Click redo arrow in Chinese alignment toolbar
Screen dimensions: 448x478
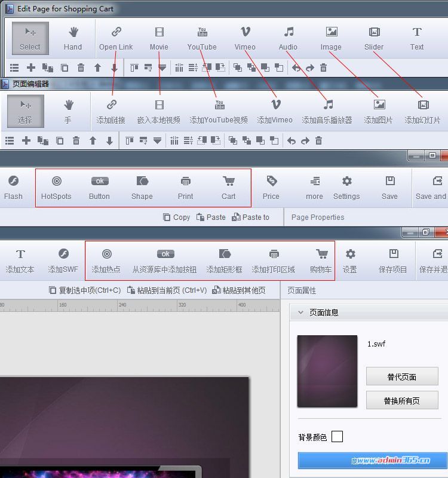[x=305, y=140]
